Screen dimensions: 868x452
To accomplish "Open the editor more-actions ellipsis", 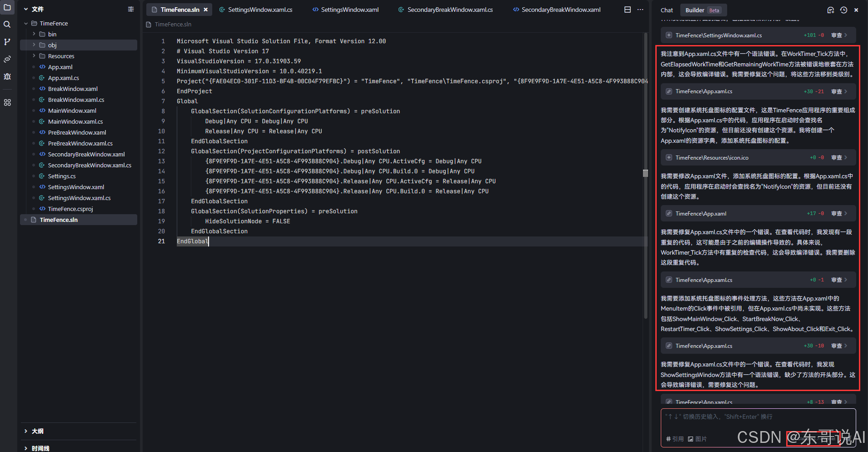I will [640, 10].
